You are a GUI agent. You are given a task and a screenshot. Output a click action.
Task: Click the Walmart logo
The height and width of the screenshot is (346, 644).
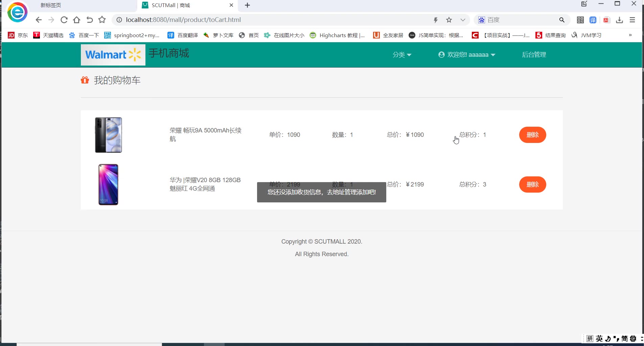point(113,55)
